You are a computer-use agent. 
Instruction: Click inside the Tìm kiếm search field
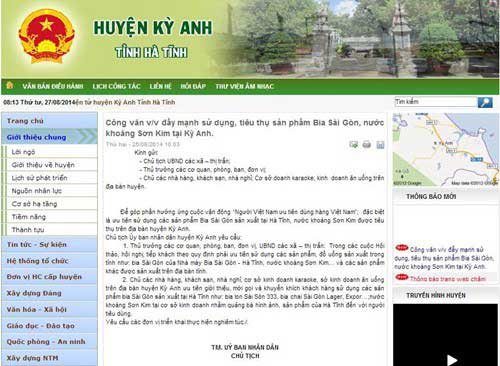(x=435, y=102)
